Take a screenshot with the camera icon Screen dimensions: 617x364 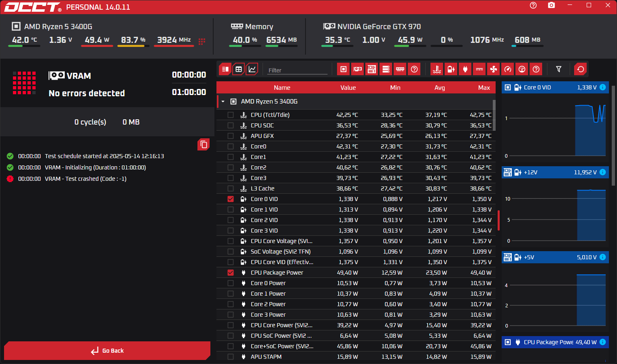551,5
